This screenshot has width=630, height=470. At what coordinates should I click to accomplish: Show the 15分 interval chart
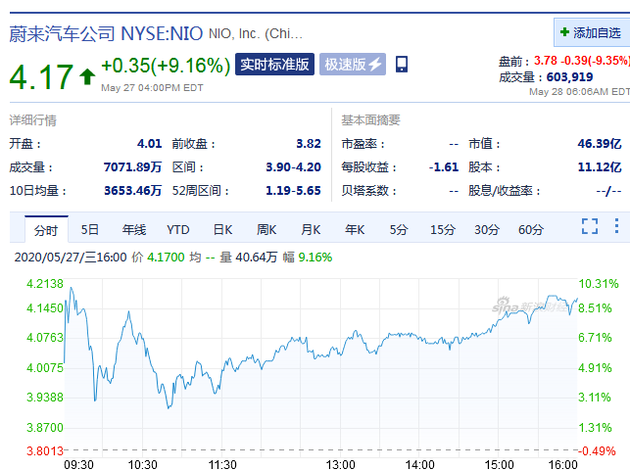(x=443, y=230)
